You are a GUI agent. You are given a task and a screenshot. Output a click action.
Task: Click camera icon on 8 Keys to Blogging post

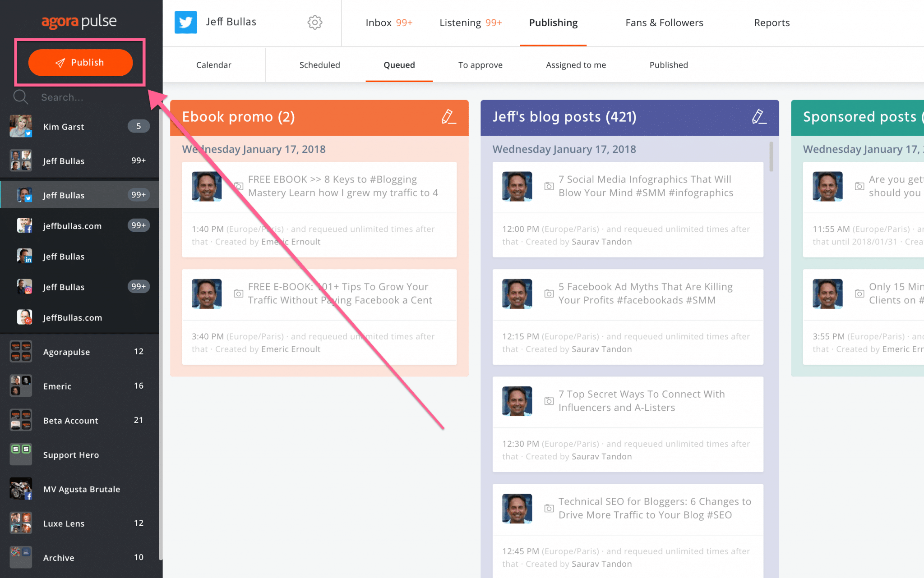click(238, 186)
